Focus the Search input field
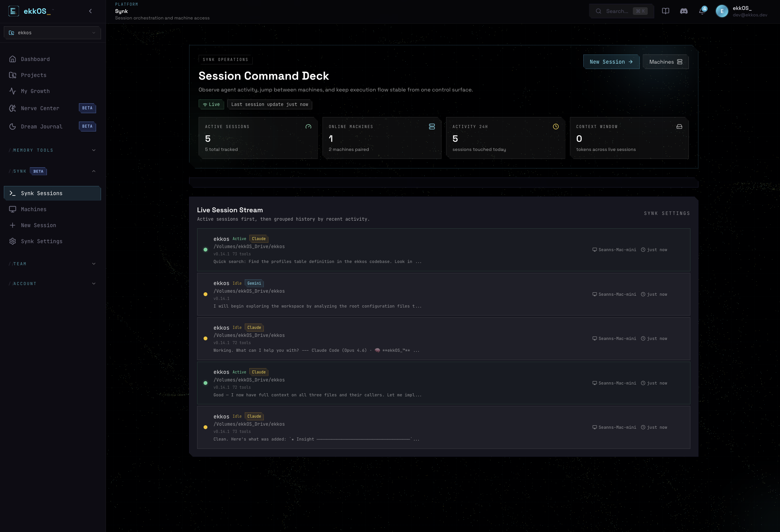The height and width of the screenshot is (532, 780). pyautogui.click(x=617, y=11)
